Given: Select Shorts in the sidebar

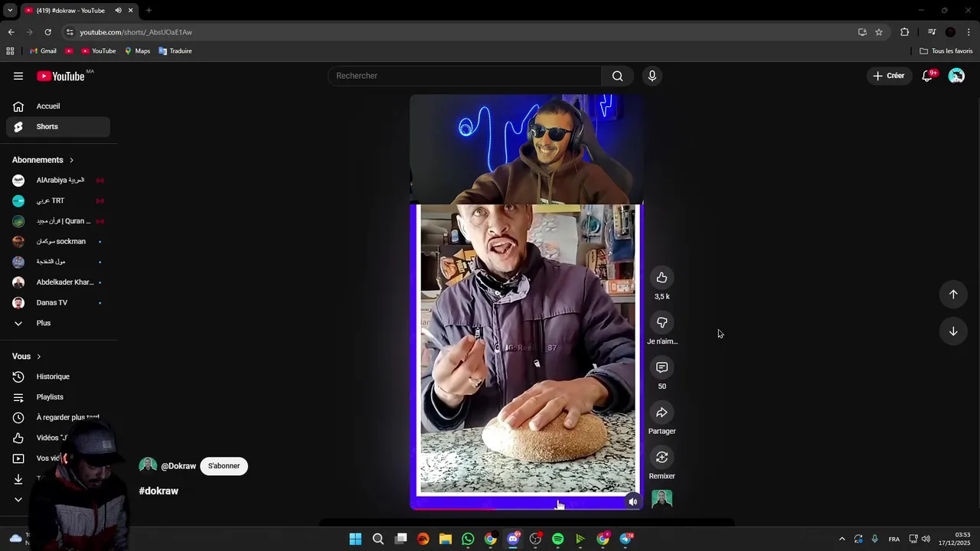Looking at the screenshot, I should click(x=58, y=127).
